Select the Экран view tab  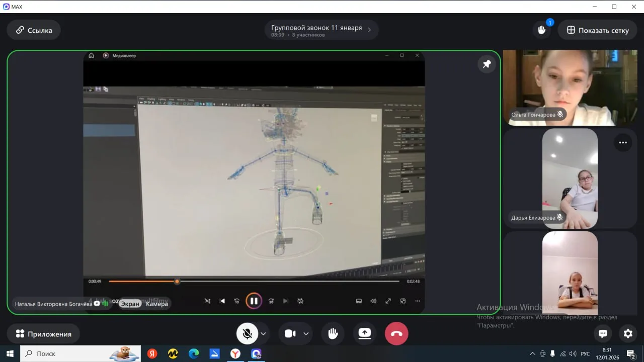click(130, 304)
